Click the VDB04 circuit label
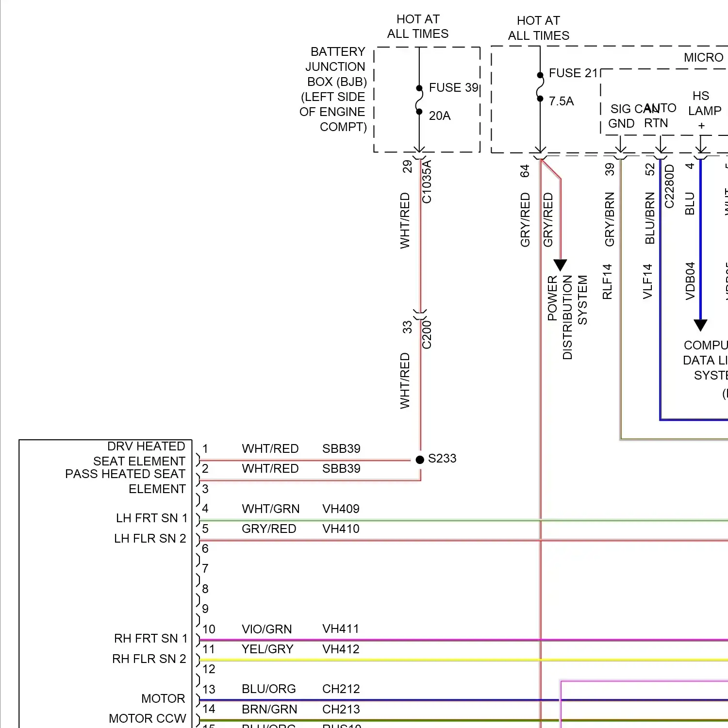Screen dimensions: 728x728 point(690,281)
